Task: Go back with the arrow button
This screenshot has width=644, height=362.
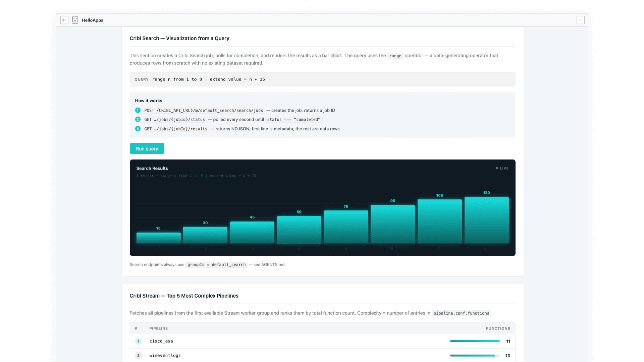Action: pos(64,20)
